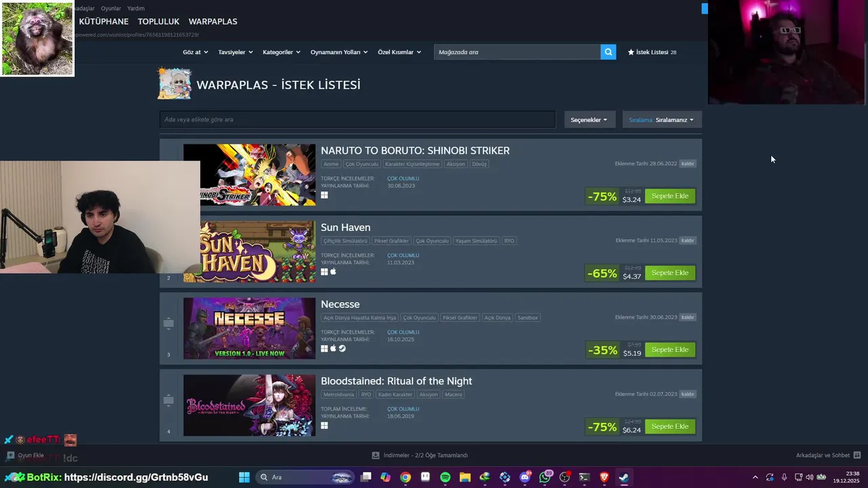868x488 pixels.
Task: Show hidden system tray icons
Action: 755,477
